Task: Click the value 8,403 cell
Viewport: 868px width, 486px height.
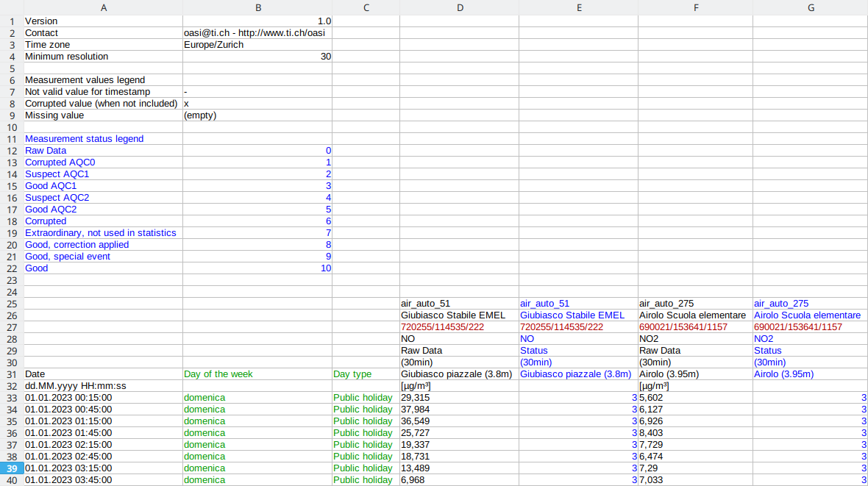Action: click(x=695, y=433)
